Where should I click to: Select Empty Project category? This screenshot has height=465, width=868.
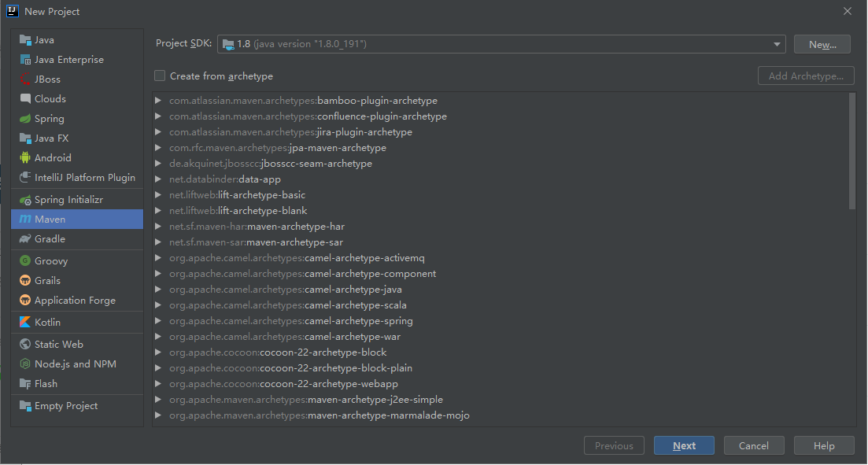(77, 406)
